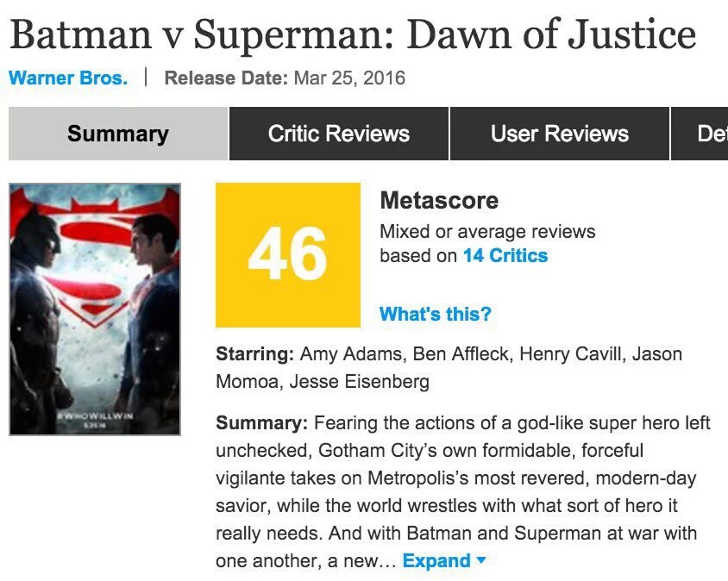Click the movie title heading

coord(352,34)
